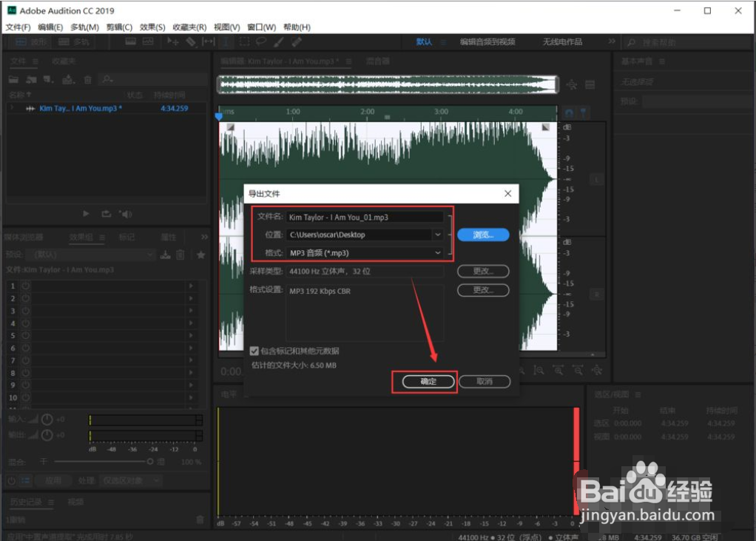The width and height of the screenshot is (756, 541).
Task: Select the Slip tool
Action: (x=209, y=42)
